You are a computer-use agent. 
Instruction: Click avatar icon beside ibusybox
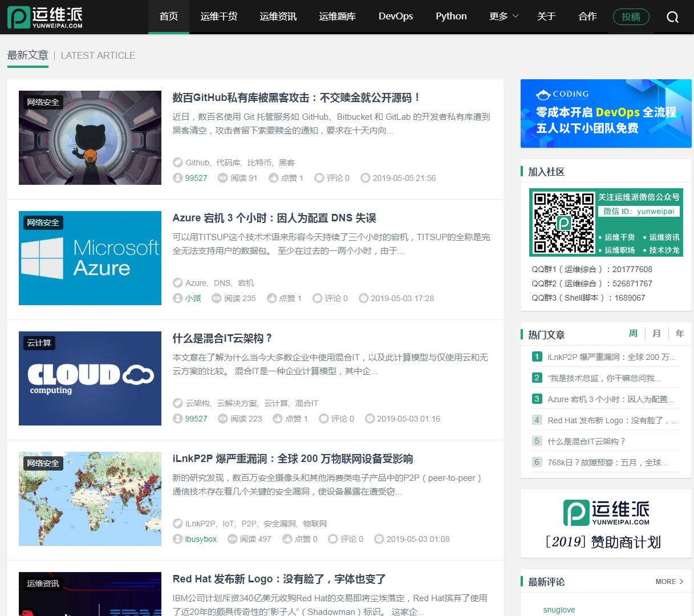177,539
